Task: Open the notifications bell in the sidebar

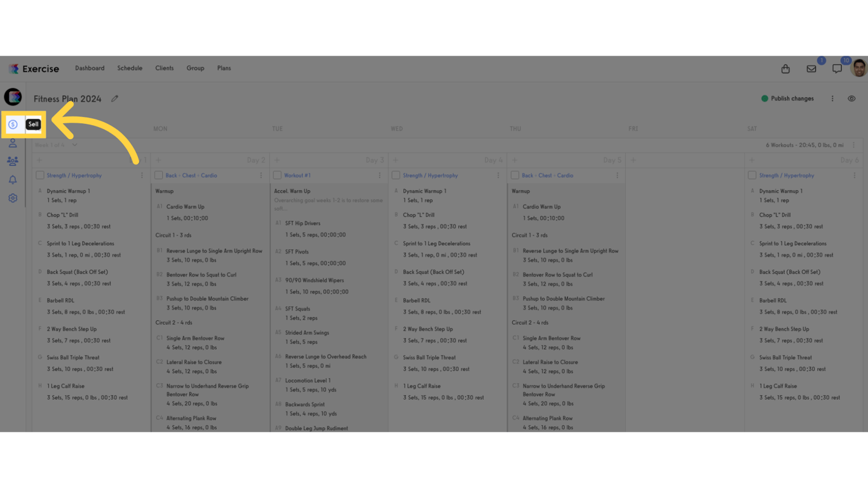Action: 13,180
